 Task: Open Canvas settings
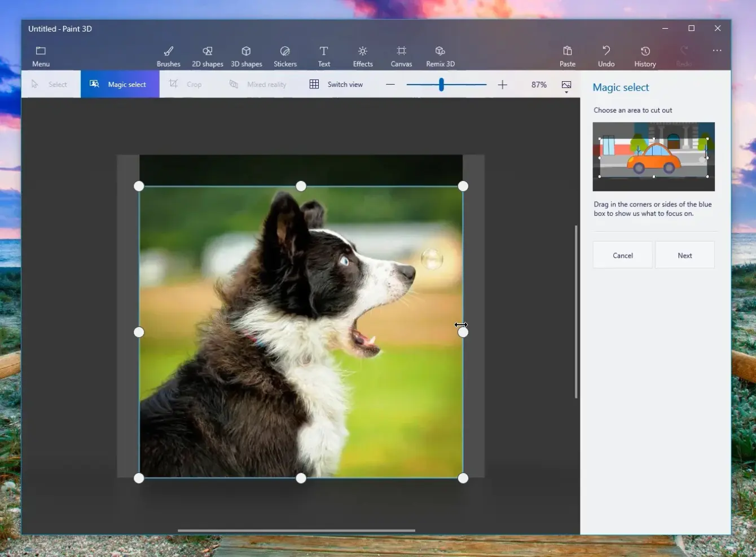coord(401,56)
